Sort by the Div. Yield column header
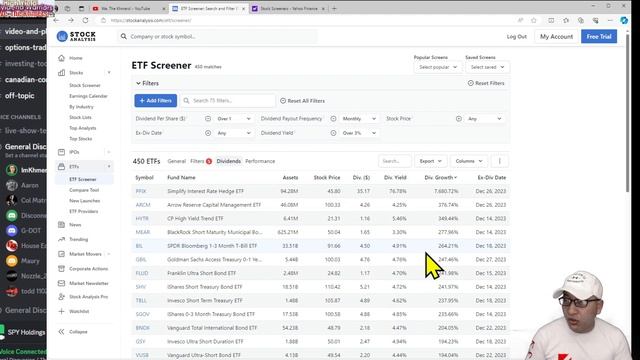Image resolution: width=640 pixels, height=360 pixels. click(395, 178)
